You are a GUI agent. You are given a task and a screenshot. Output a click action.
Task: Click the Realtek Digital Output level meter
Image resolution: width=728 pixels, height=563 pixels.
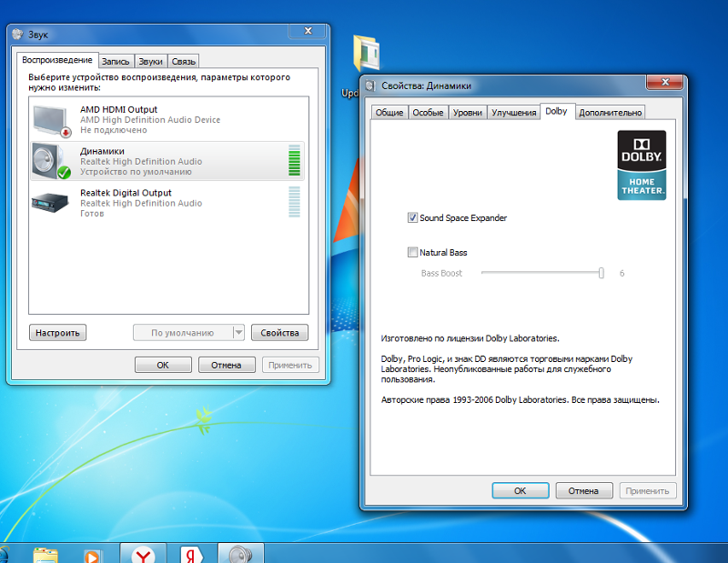[294, 202]
